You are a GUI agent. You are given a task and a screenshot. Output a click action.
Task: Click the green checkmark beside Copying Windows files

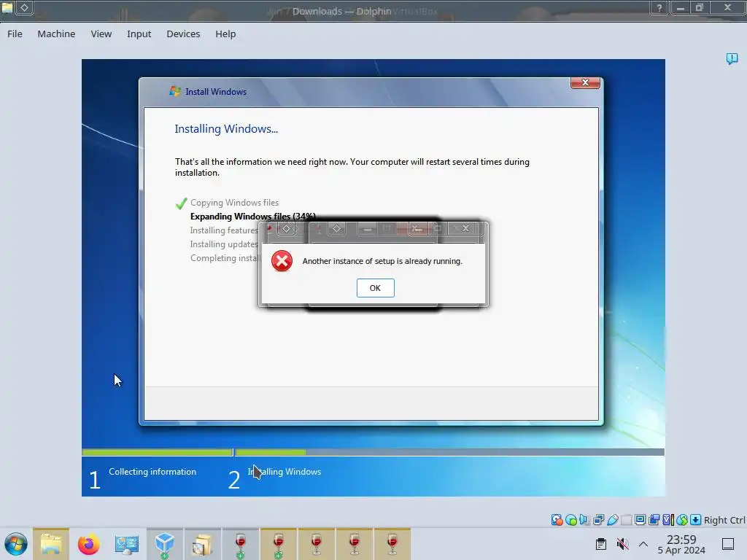click(181, 203)
